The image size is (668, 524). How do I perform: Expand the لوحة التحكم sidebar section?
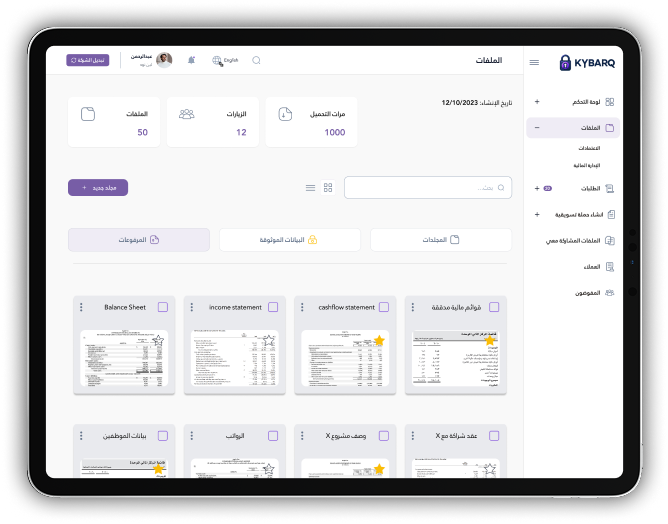537,101
